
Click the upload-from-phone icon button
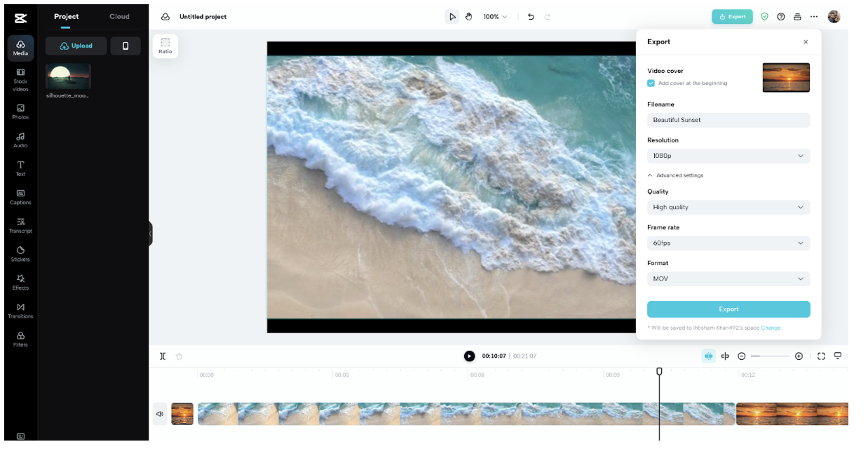point(126,46)
